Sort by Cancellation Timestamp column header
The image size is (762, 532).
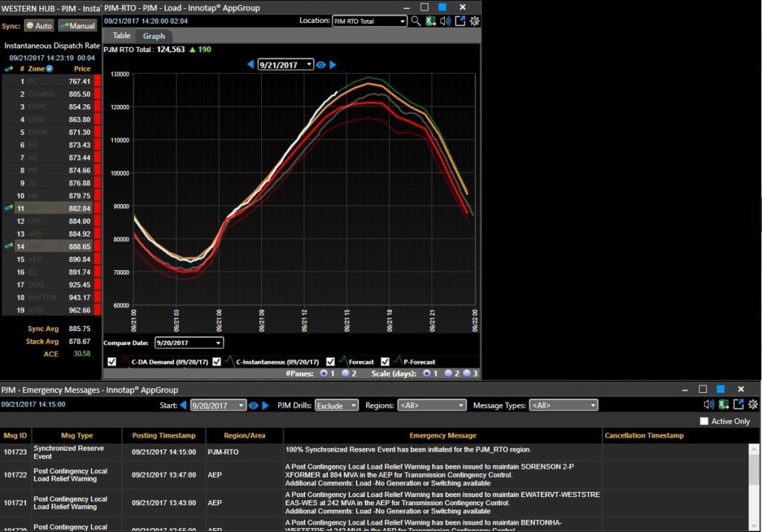[644, 435]
